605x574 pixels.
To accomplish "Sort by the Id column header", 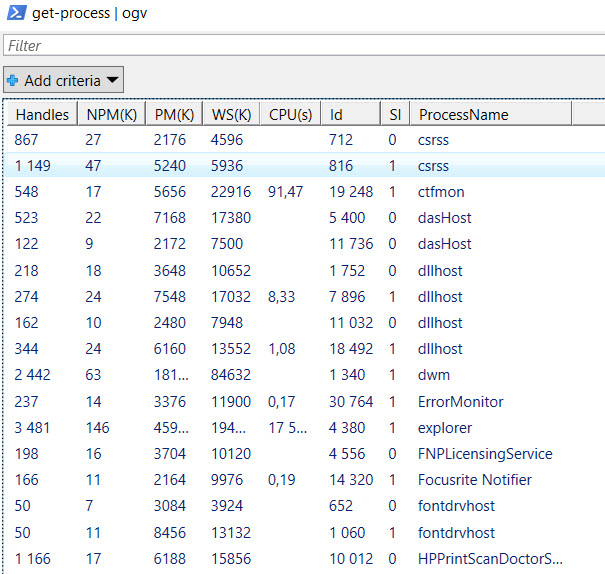I will (x=350, y=115).
